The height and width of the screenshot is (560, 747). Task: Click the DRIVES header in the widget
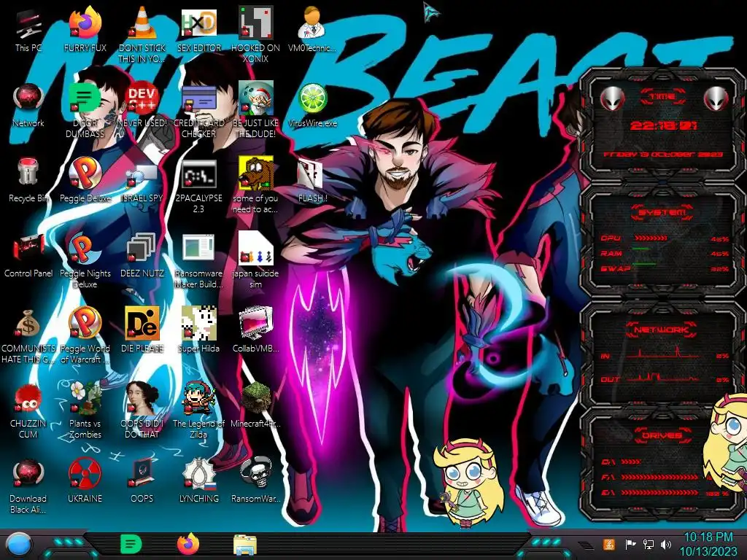[x=662, y=435]
